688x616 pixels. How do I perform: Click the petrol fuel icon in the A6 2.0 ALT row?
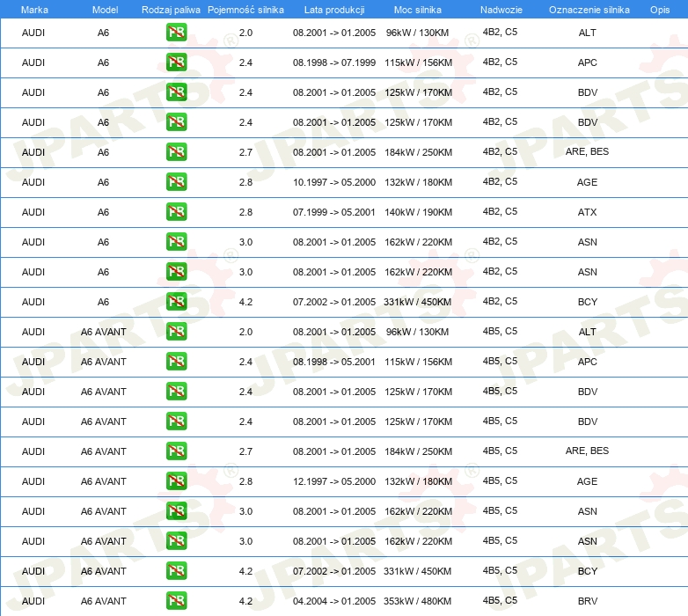(176, 33)
